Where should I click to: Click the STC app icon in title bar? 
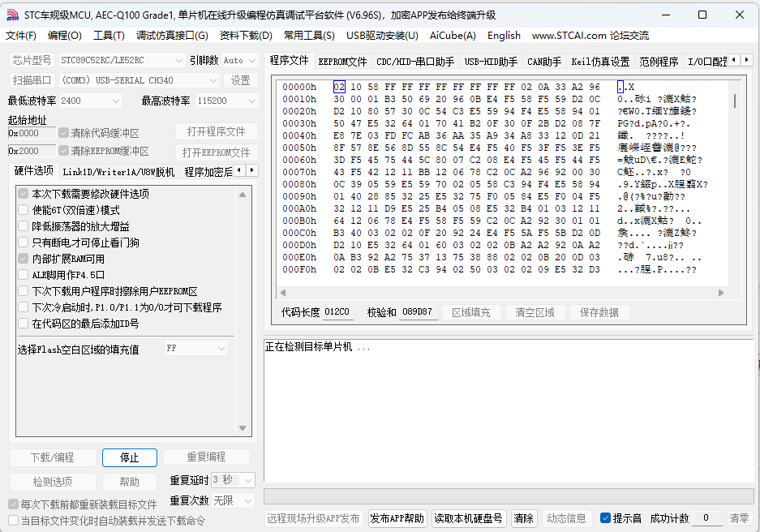click(x=13, y=15)
